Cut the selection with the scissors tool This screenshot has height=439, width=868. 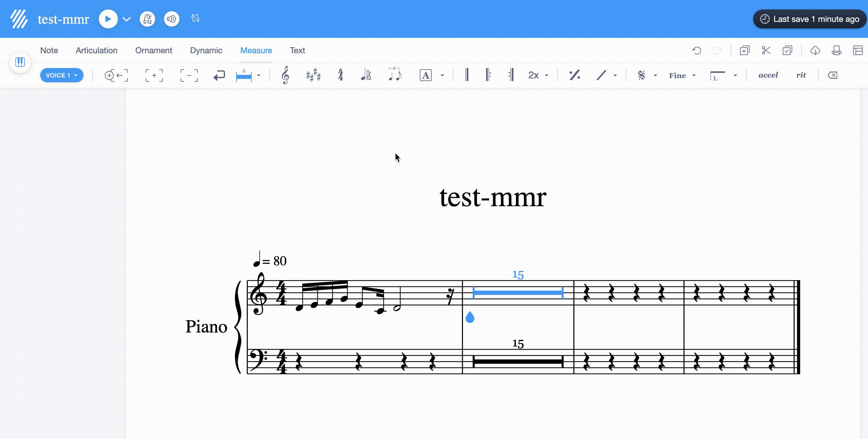coord(766,50)
